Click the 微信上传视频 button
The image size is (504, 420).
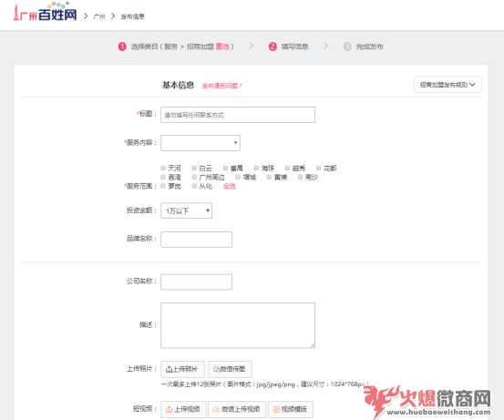click(237, 409)
